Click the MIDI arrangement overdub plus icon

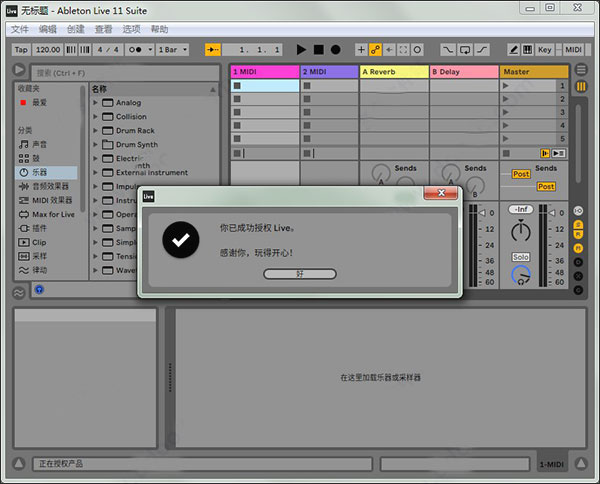[361, 50]
